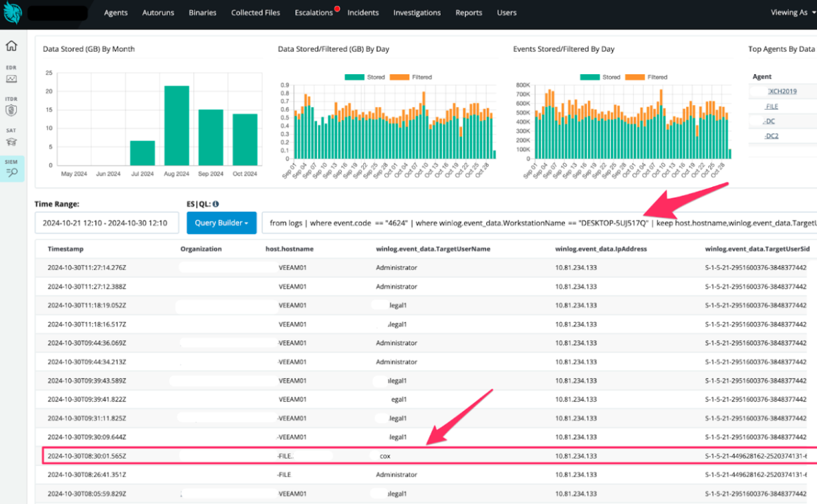Image resolution: width=817 pixels, height=504 pixels.
Task: Click IP 10.81.234.133 in the cox row
Action: (x=576, y=456)
